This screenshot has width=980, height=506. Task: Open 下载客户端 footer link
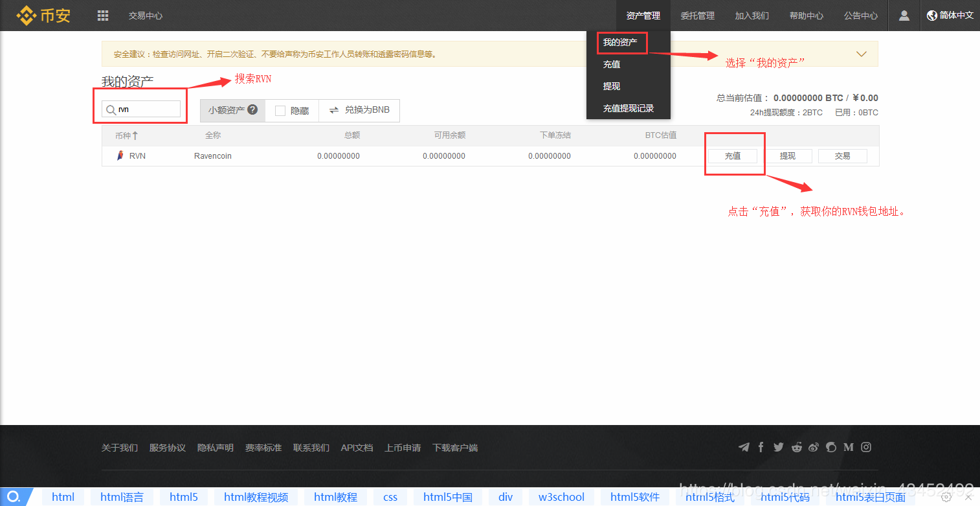pyautogui.click(x=455, y=448)
